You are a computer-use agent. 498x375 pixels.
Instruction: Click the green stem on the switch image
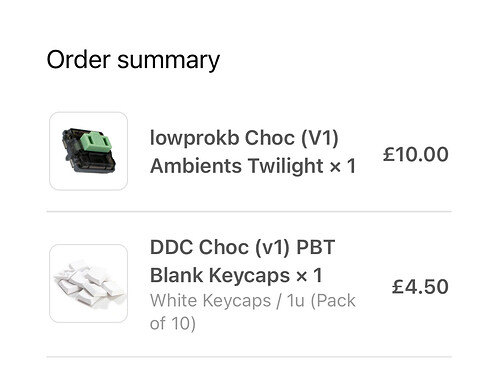coord(94,143)
